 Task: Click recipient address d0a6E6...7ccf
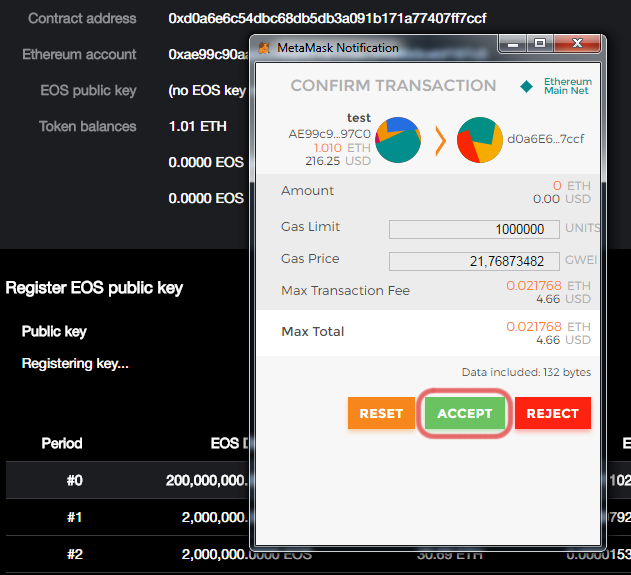545,139
